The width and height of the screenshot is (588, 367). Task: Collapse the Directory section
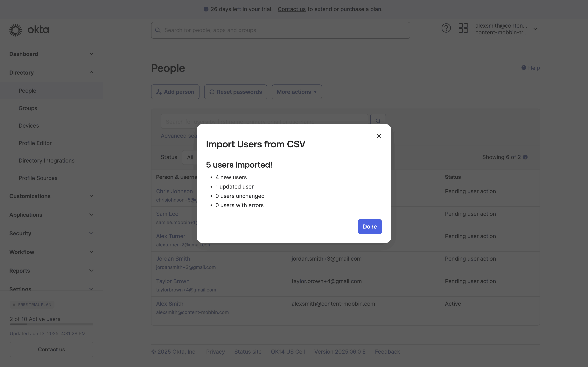[x=91, y=73]
